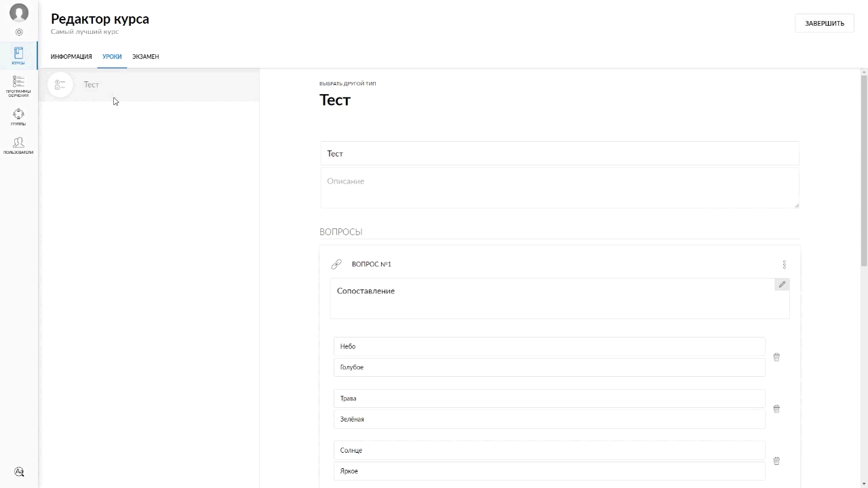
Task: Click the test lesson type icon
Action: 60,85
